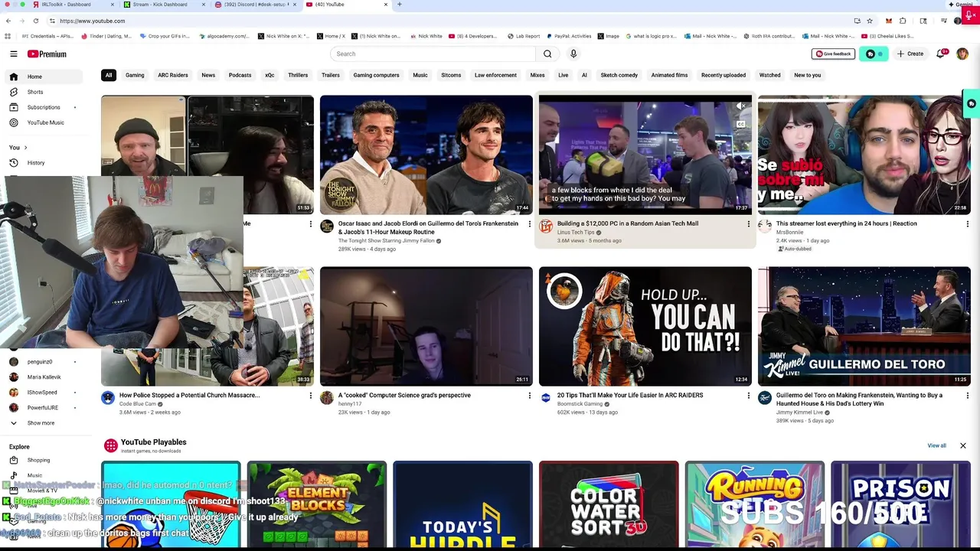Click the YouTube Premium logo
Screen dimensions: 980x551
click(47, 54)
